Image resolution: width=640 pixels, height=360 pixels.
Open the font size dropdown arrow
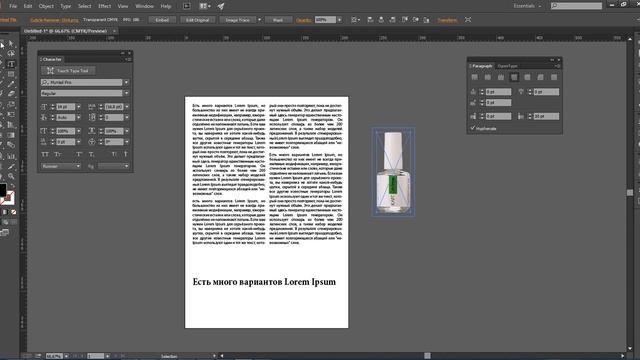[x=78, y=107]
